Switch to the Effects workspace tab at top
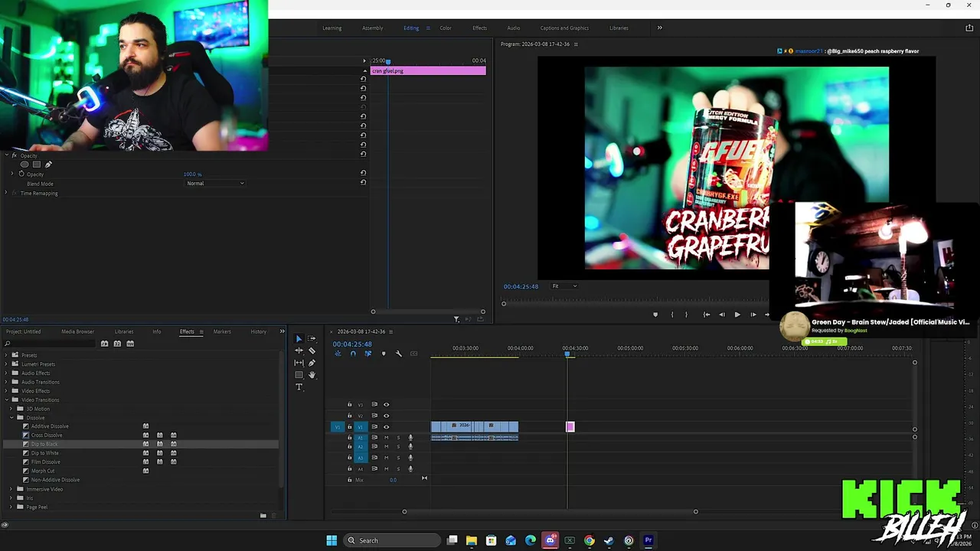Image resolution: width=980 pixels, height=551 pixels. [x=479, y=28]
